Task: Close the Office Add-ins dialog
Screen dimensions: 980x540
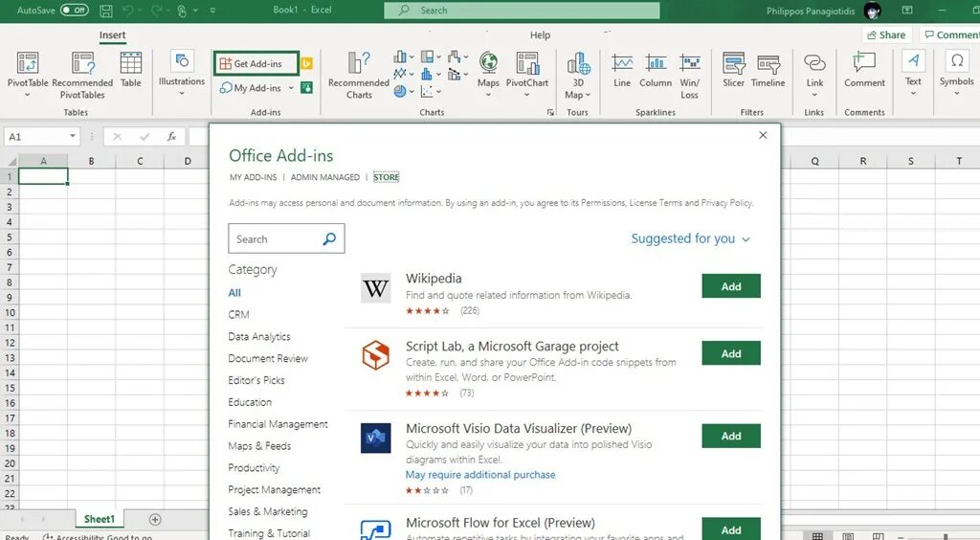Action: tap(763, 135)
